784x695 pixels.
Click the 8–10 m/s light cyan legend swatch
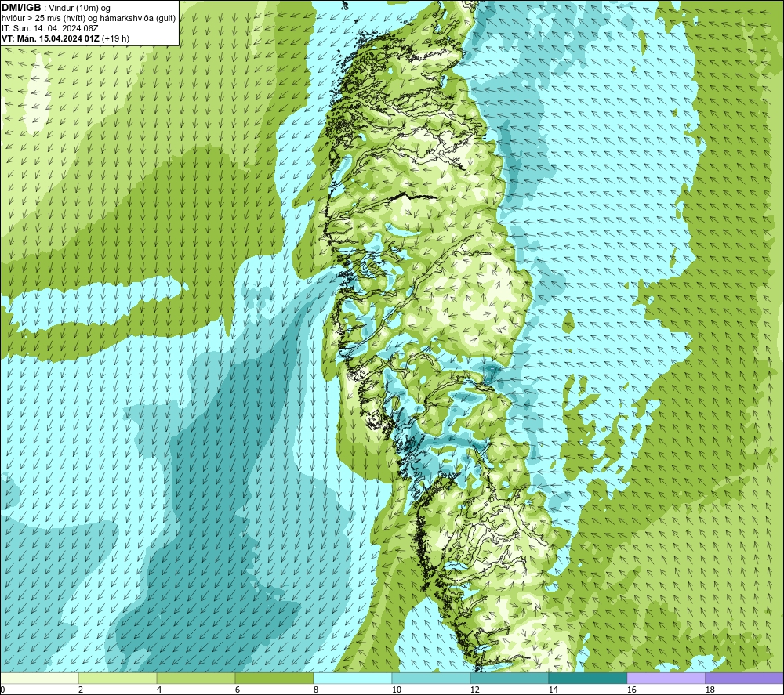353,679
